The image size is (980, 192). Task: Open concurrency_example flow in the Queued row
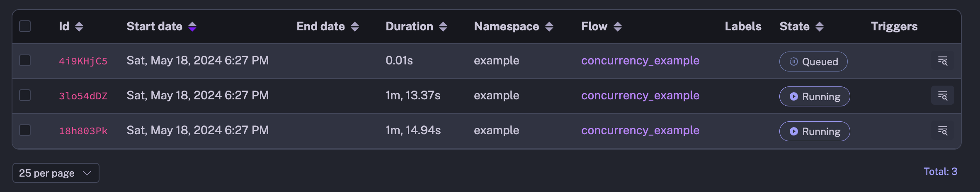[640, 61]
